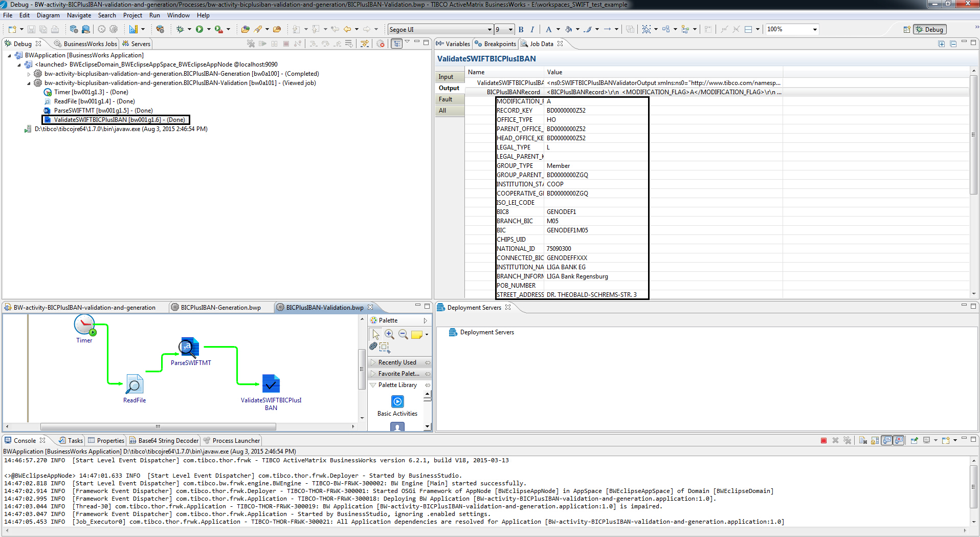Viewport: 980px width, 537px height.
Task: Open the font size dropdown
Action: [510, 29]
